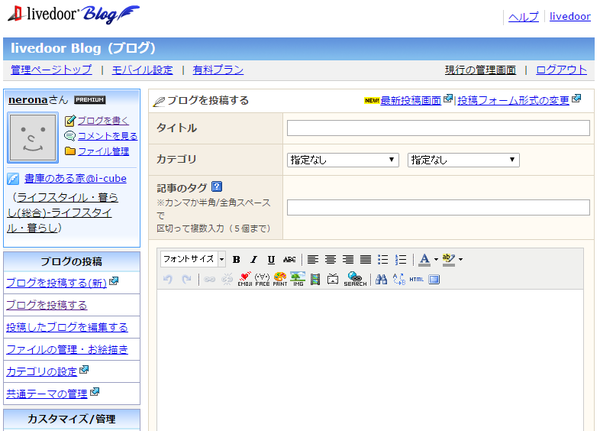Open the PAINT drawing tool
The height and width of the screenshot is (431, 600).
point(280,279)
